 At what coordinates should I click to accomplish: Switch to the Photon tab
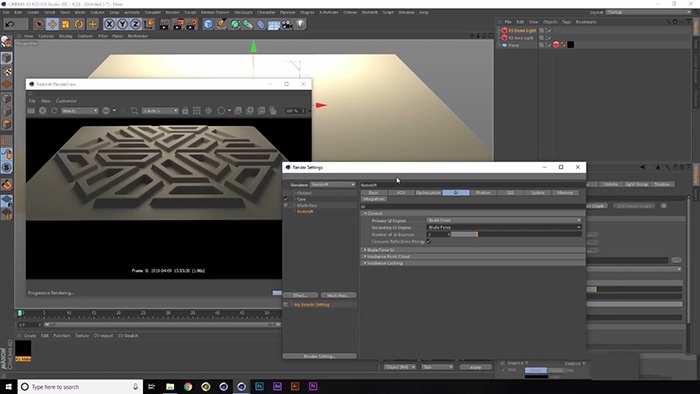483,193
